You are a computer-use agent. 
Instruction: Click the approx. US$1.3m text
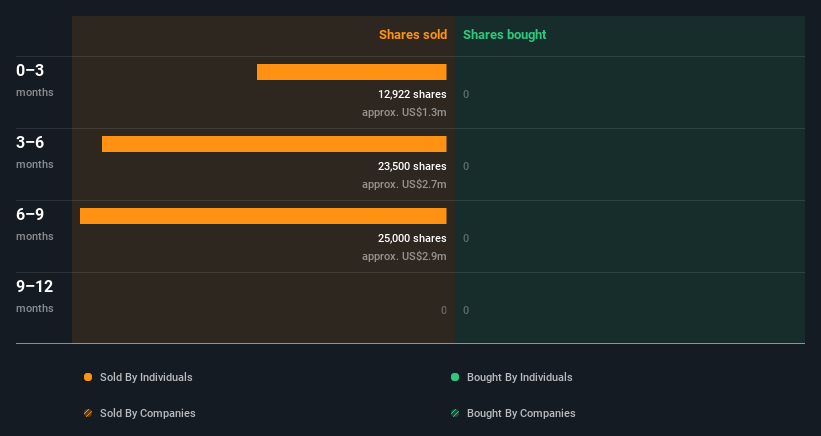pyautogui.click(x=404, y=113)
